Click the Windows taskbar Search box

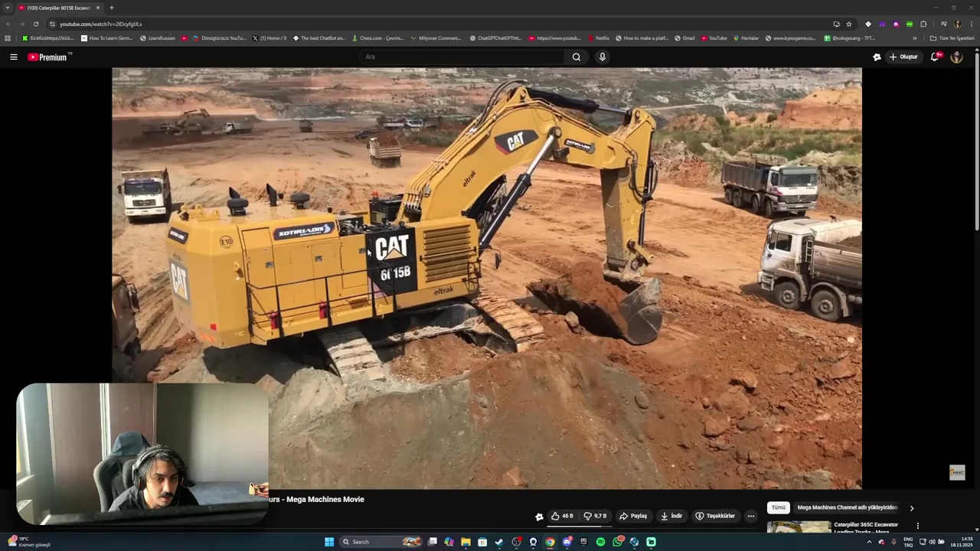[x=381, y=542]
